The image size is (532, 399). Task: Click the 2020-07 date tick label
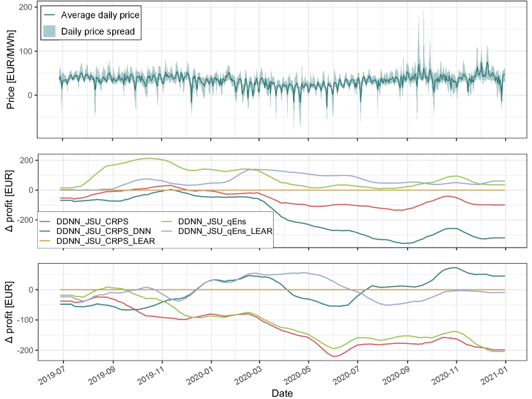(347, 375)
